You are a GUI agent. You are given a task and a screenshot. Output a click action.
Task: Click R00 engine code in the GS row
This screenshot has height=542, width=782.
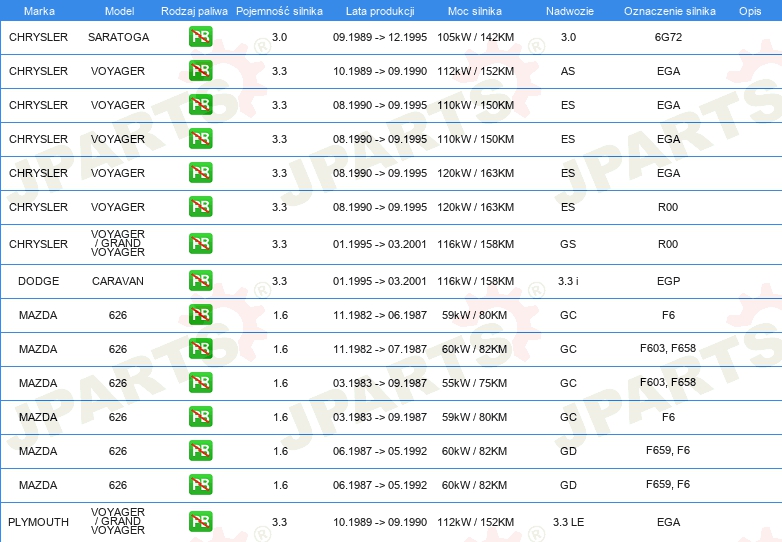pyautogui.click(x=668, y=244)
